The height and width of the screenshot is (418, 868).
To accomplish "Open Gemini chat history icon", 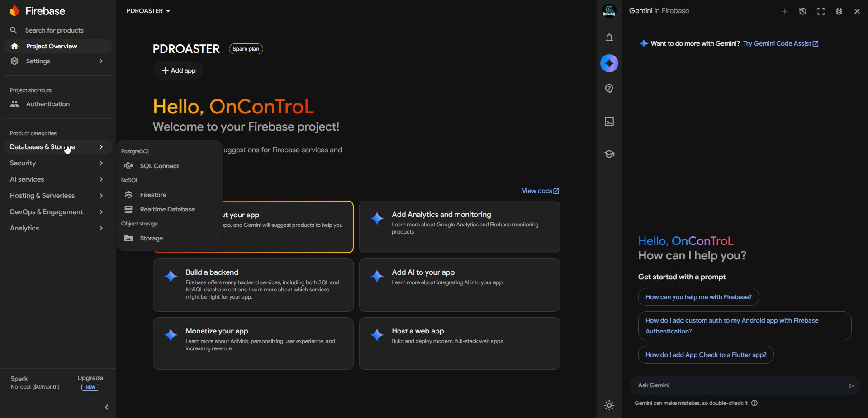I will tap(803, 11).
